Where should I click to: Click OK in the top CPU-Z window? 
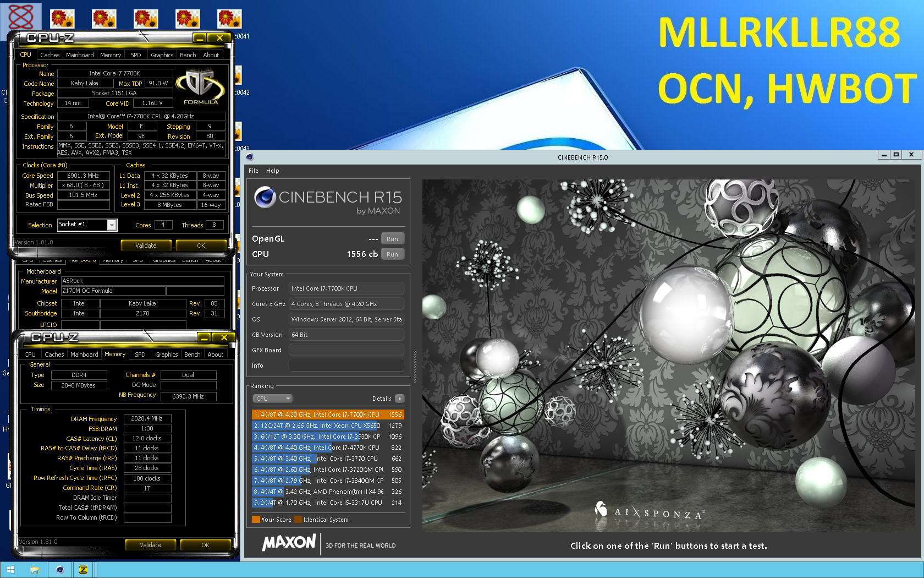(201, 246)
